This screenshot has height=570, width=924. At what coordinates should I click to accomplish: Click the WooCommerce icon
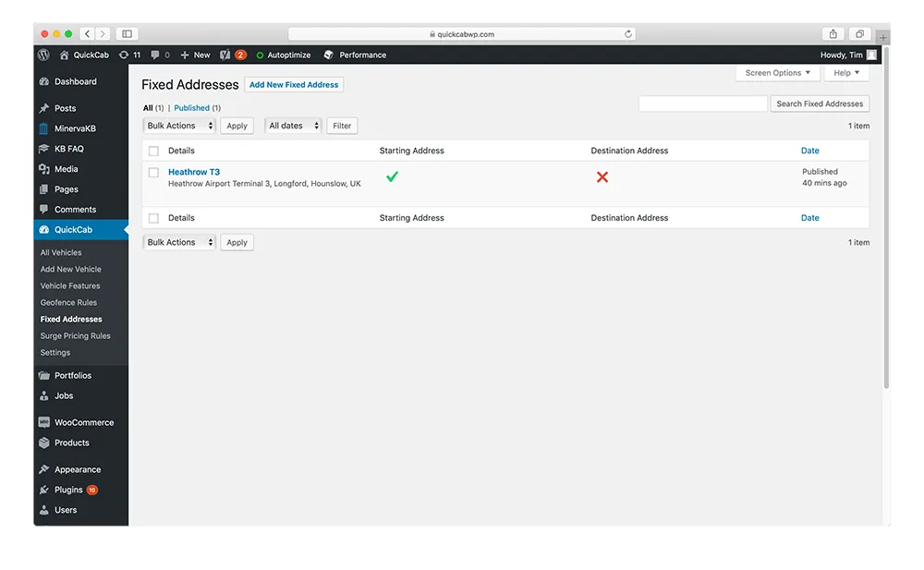[44, 422]
